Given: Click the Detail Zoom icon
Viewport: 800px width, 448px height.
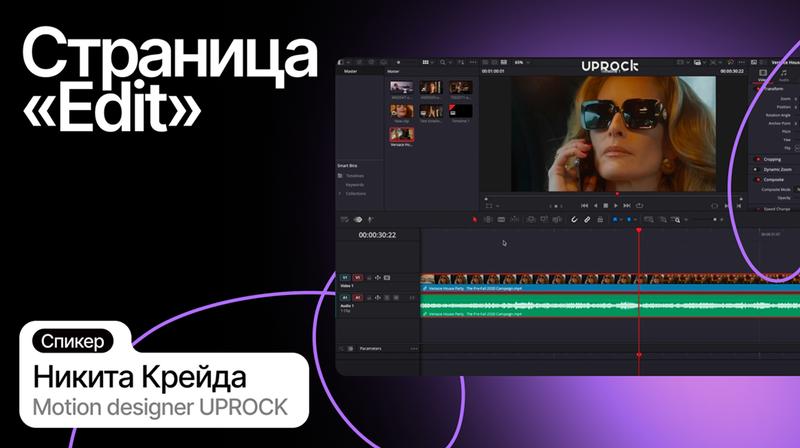Looking at the screenshot, I should pos(662,220).
